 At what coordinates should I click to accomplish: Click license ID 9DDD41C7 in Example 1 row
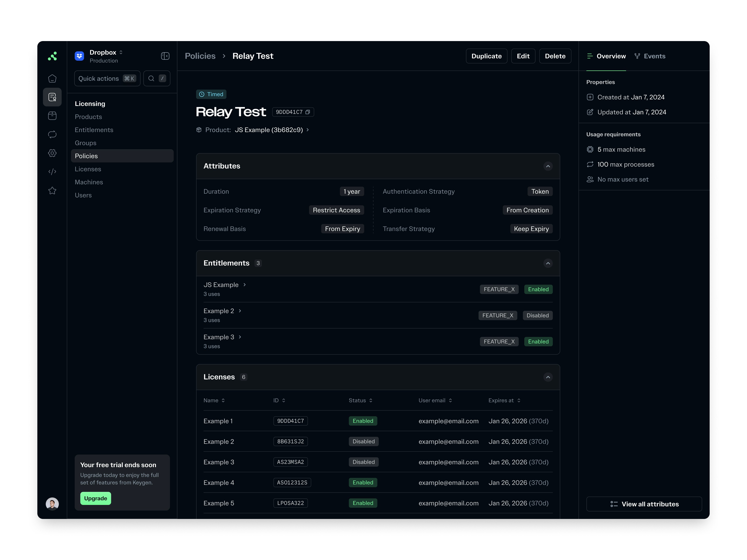[290, 421]
